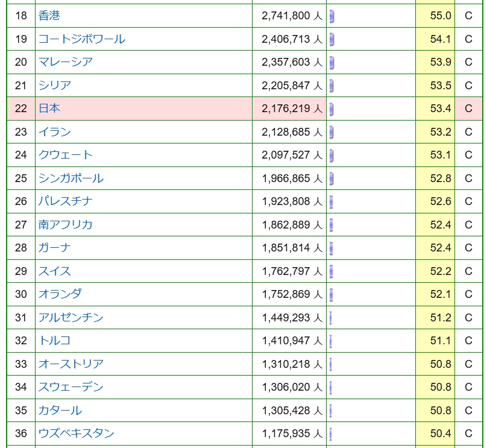Open the highlighted 日本 link

coord(49,109)
